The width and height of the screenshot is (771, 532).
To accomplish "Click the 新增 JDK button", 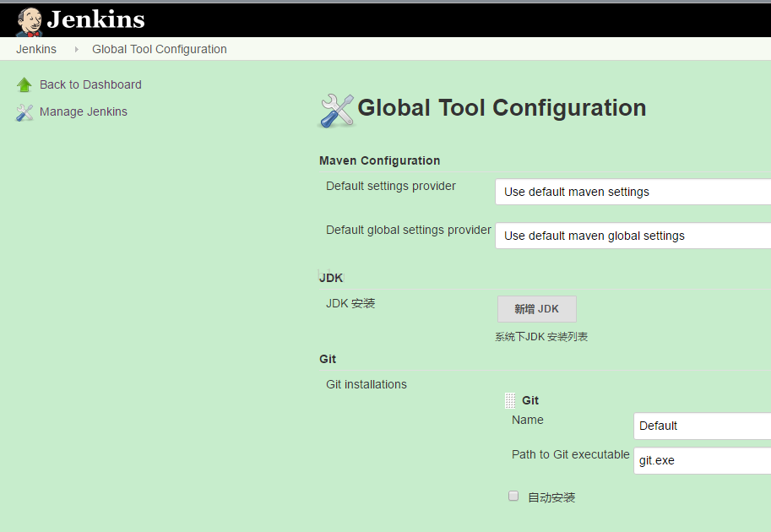I will (x=536, y=309).
